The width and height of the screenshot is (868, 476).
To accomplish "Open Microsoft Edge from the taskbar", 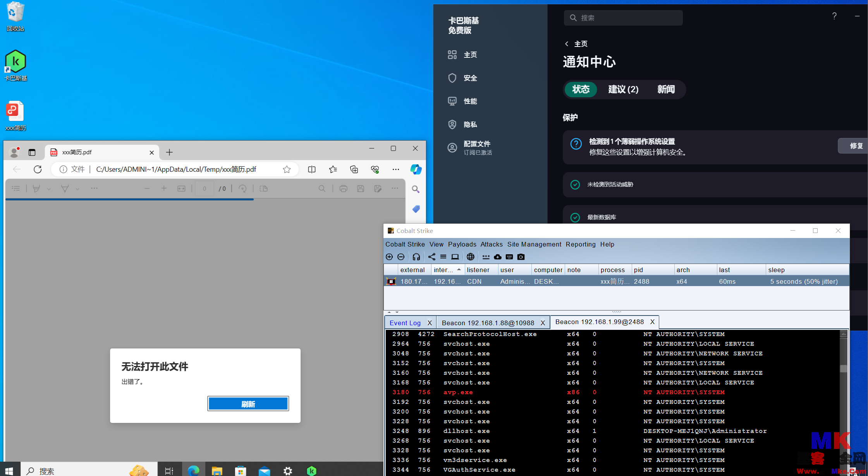I will 193,471.
